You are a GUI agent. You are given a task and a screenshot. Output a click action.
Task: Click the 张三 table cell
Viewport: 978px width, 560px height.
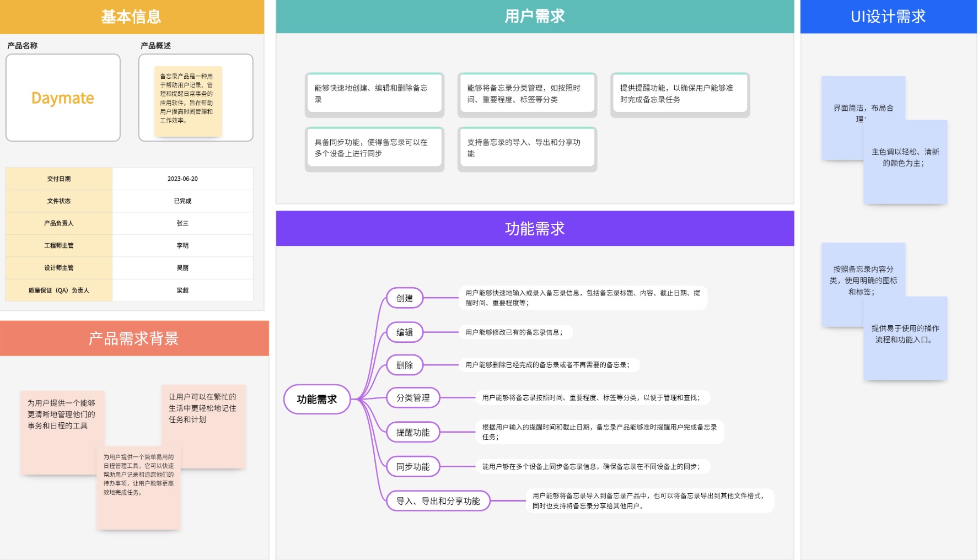pos(182,223)
